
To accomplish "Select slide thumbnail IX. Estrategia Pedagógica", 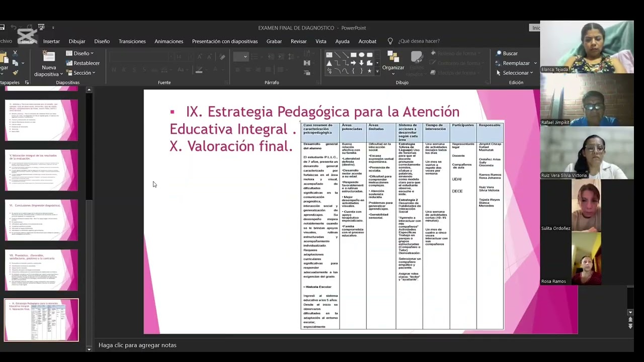I will [x=41, y=320].
